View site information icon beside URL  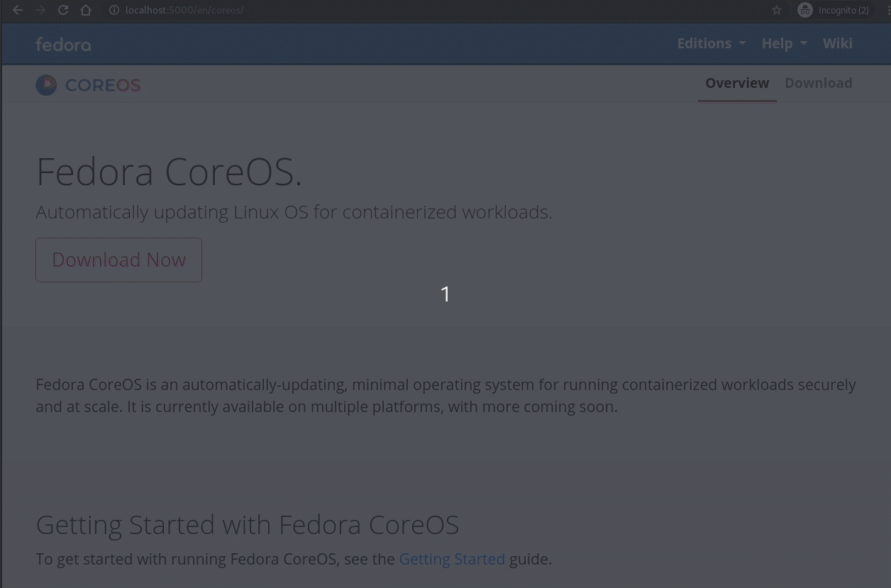click(113, 11)
